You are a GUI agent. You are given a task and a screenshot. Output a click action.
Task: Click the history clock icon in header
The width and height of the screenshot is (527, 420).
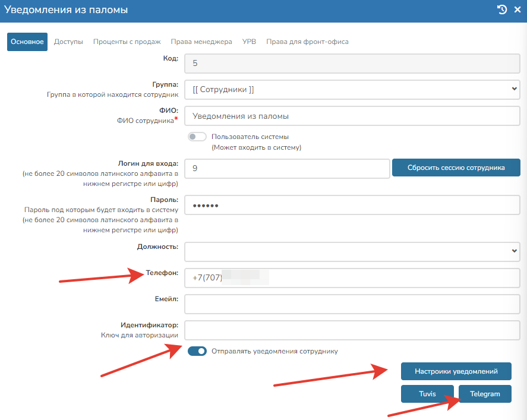pos(502,10)
